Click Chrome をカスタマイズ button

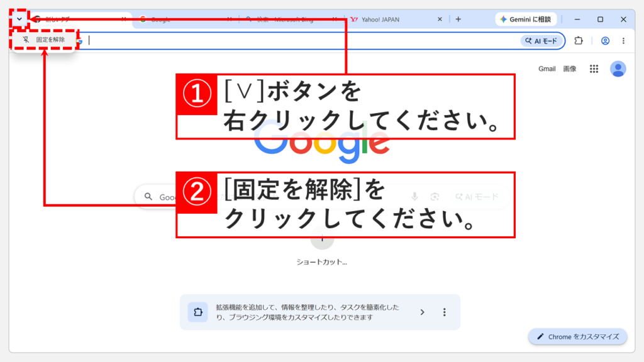[577, 337]
